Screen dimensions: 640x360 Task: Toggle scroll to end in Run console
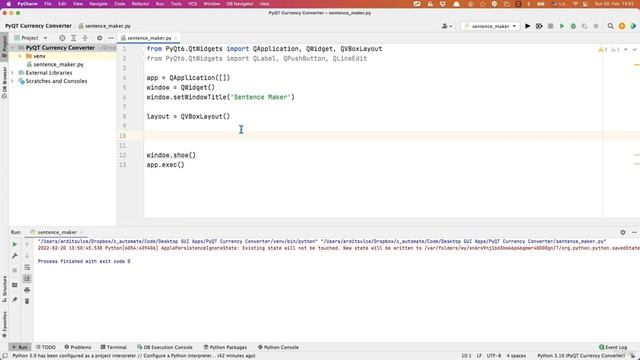[x=27, y=278]
